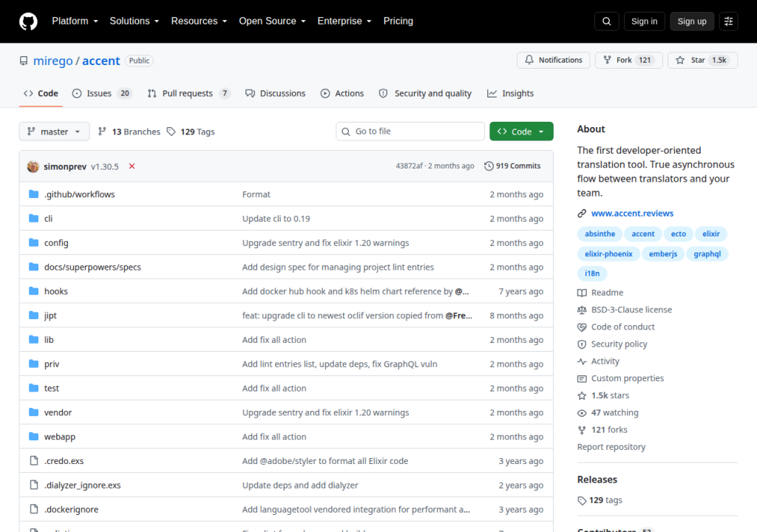Image resolution: width=757 pixels, height=532 pixels.
Task: Click the Sign in button
Action: click(x=644, y=21)
